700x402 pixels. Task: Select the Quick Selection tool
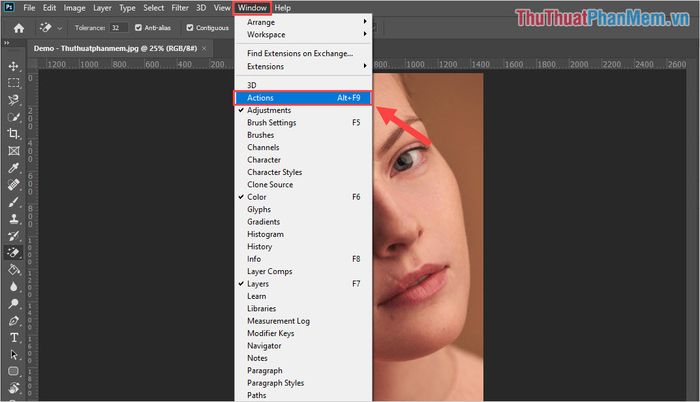(x=13, y=117)
